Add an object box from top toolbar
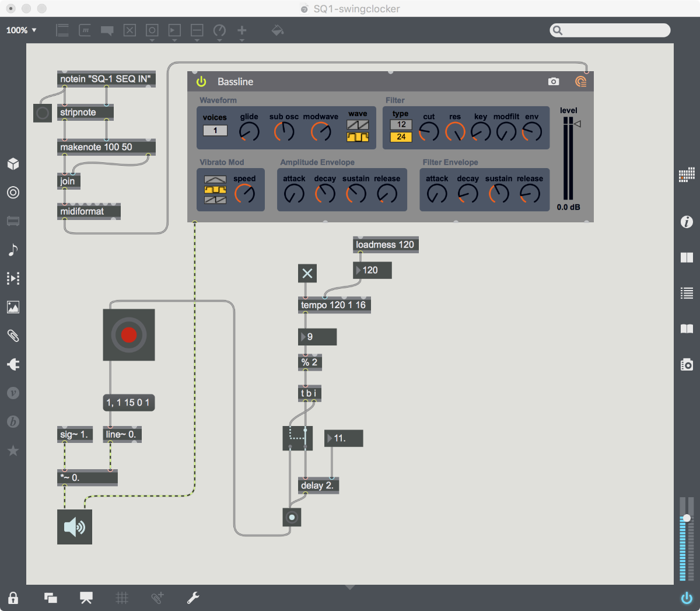 [x=62, y=30]
